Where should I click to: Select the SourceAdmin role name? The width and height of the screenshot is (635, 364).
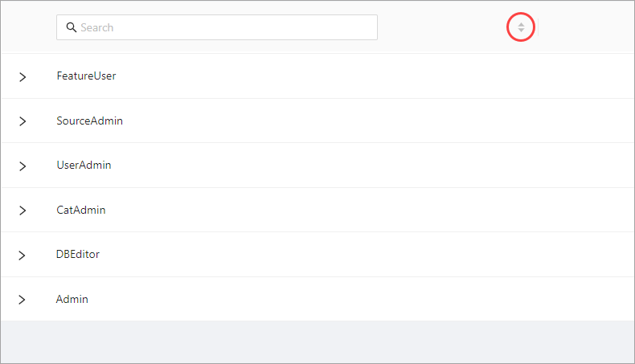[89, 121]
